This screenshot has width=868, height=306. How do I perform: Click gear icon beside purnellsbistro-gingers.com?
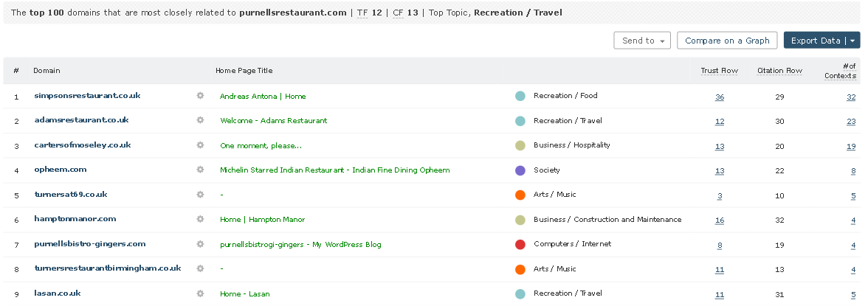(200, 244)
